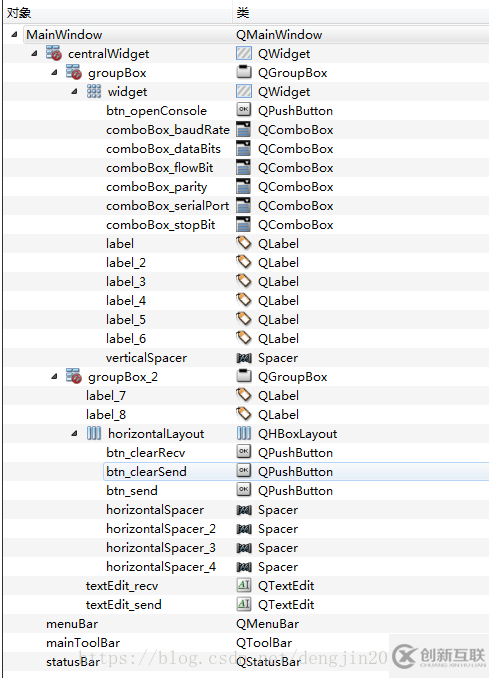This screenshot has width=489, height=678.
Task: Click the push button icon for btn_send
Action: click(x=244, y=490)
